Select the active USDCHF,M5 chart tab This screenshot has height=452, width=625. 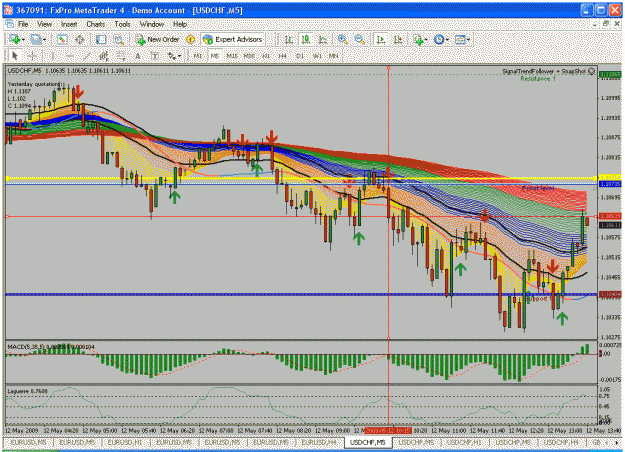pyautogui.click(x=368, y=442)
